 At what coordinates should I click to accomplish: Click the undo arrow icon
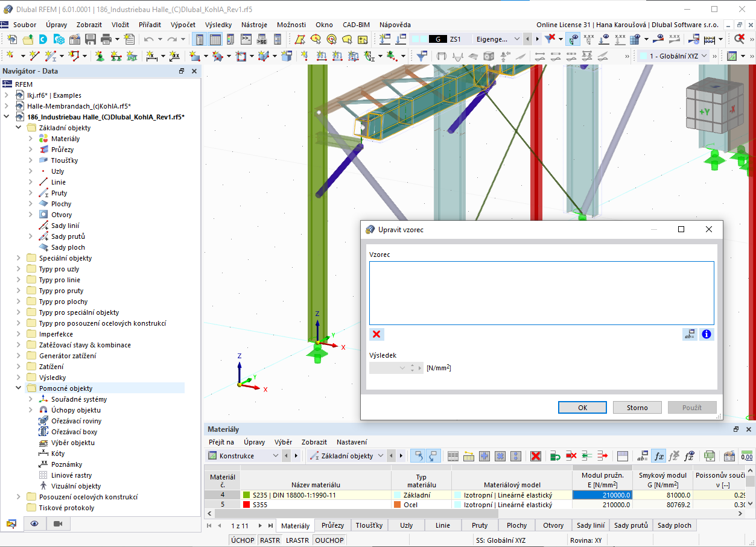(148, 39)
